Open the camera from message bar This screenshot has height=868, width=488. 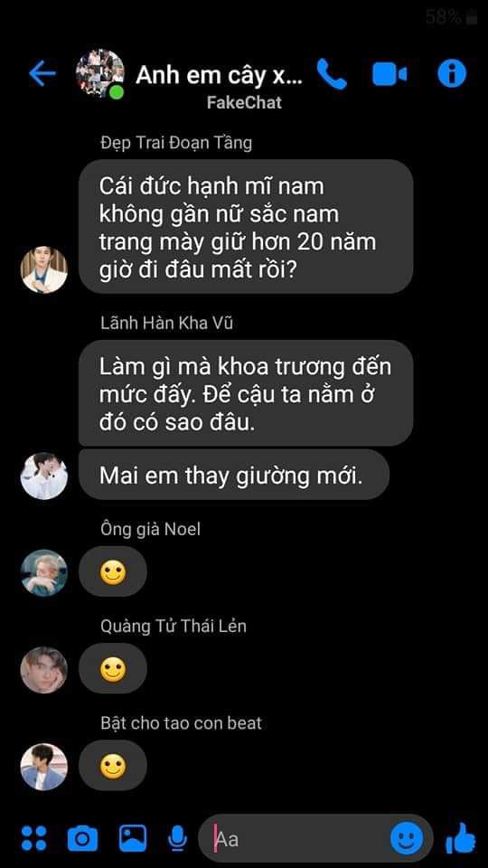[82, 838]
